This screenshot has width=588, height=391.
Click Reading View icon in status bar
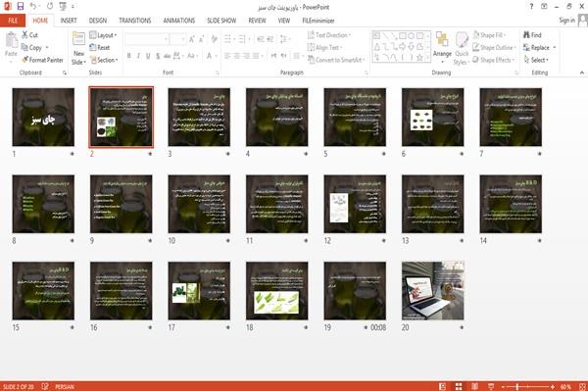474,386
